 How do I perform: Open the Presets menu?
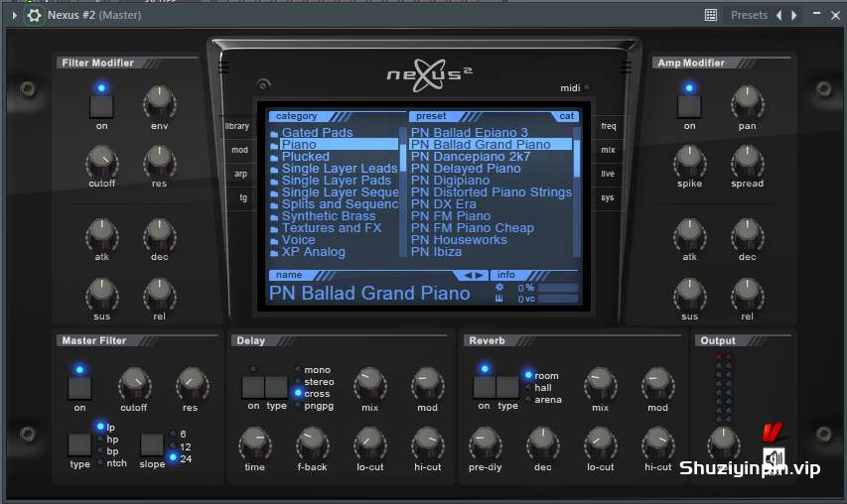pos(749,15)
